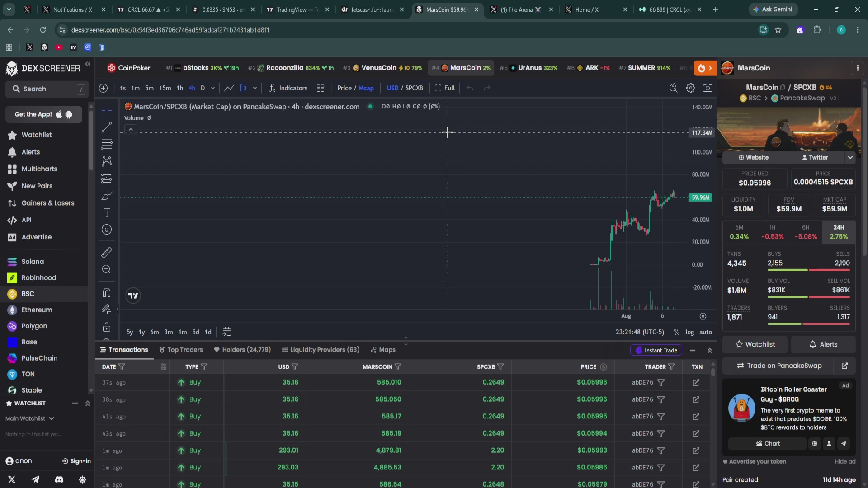Take a chart snapshot with camera icon
Image resolution: width=868 pixels, height=488 pixels.
[x=708, y=88]
